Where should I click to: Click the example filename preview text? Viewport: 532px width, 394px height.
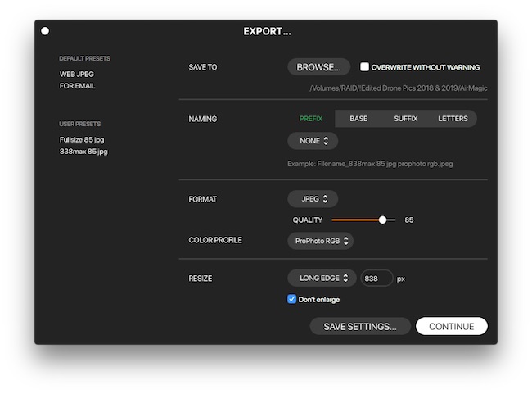[370, 164]
